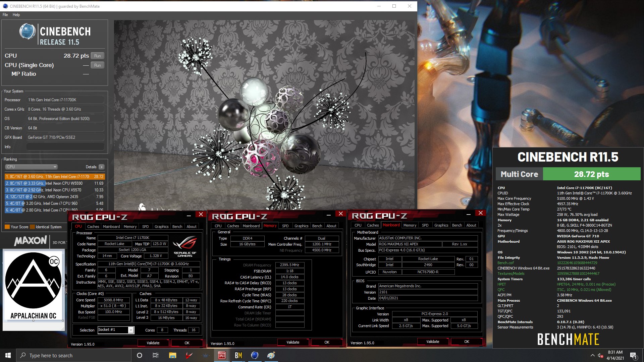The width and height of the screenshot is (644, 362).
Task: Click the red checkmark taskbar app icon
Action: point(189,355)
